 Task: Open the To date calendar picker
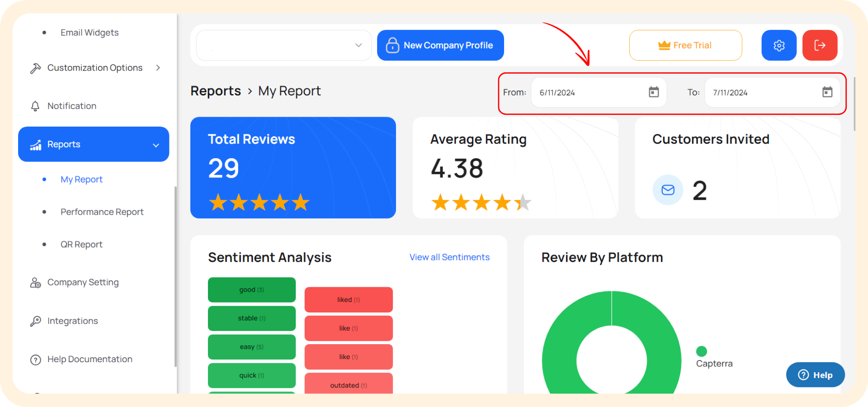pos(827,92)
